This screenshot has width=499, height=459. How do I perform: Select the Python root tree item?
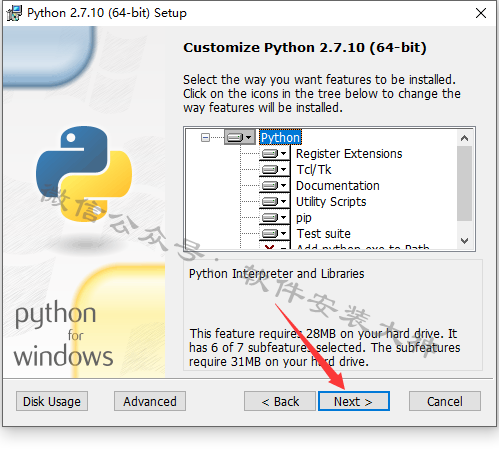[280, 137]
